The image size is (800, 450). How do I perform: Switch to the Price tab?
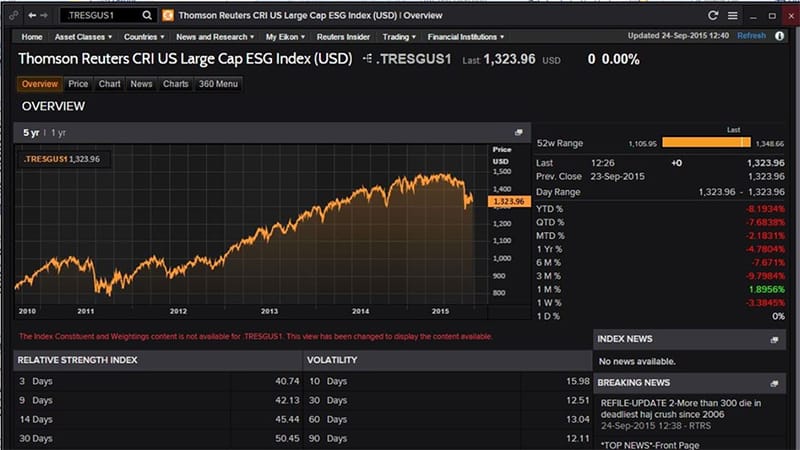pos(78,84)
